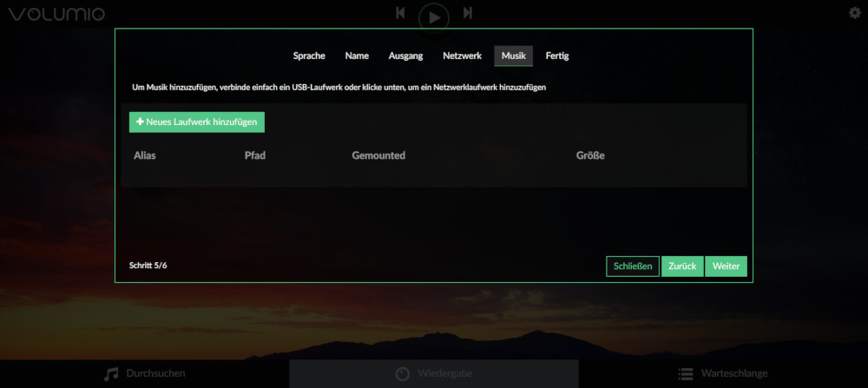Image resolution: width=868 pixels, height=388 pixels.
Task: Click the Schritt 5/6 step indicator
Action: (x=148, y=265)
